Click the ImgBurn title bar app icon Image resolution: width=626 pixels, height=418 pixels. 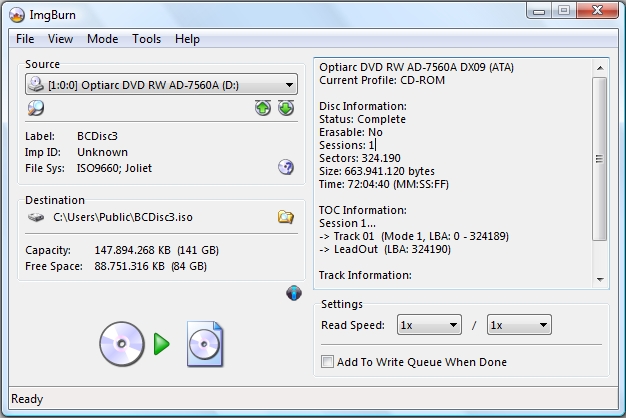(17, 15)
